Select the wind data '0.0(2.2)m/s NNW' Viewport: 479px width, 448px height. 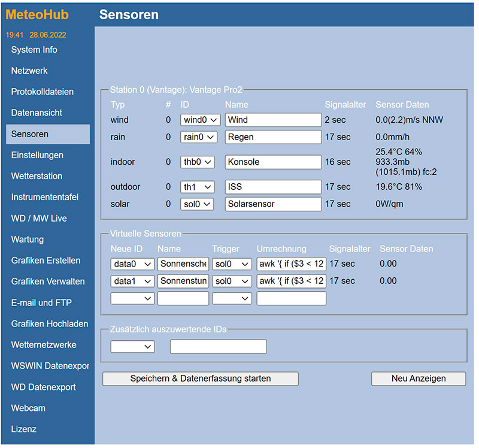coord(409,120)
